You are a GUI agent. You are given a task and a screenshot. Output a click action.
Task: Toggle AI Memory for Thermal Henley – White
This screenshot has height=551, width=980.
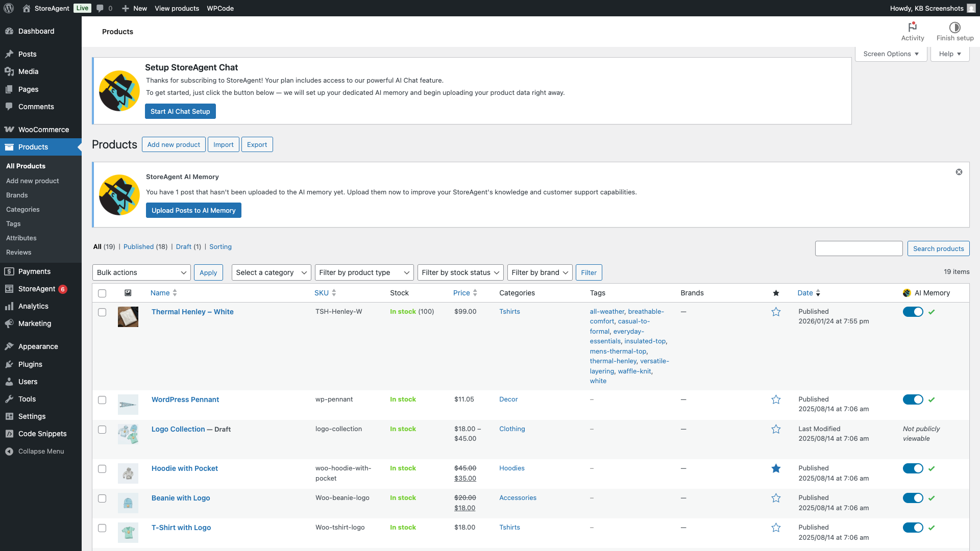coord(913,312)
